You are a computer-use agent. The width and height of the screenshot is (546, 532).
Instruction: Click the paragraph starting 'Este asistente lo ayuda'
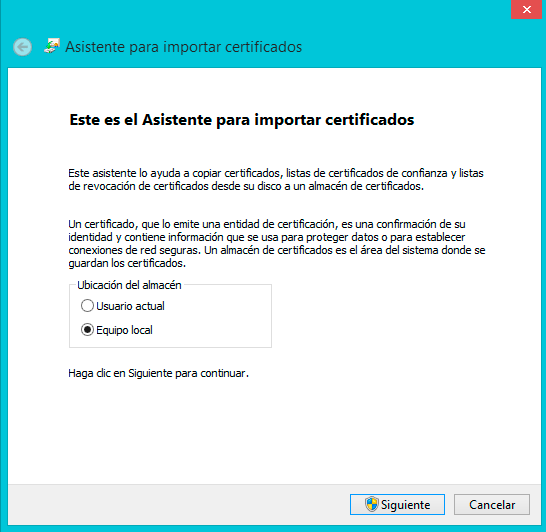coord(276,180)
